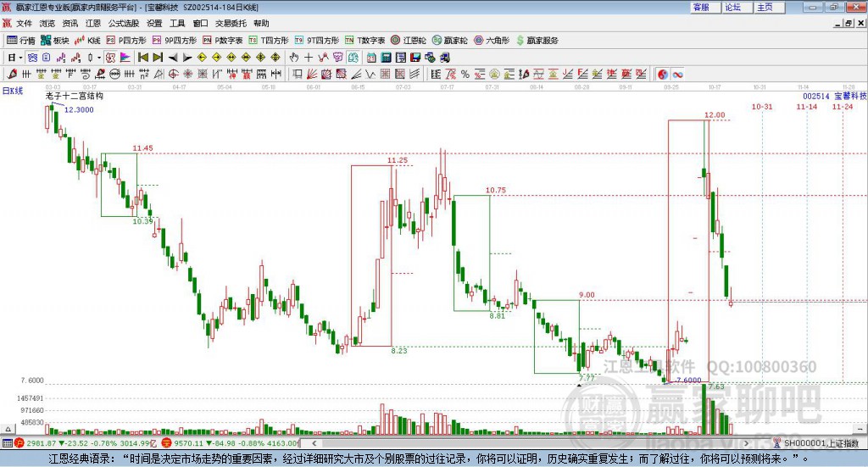Open the 行情 market quotes view

click(22, 40)
